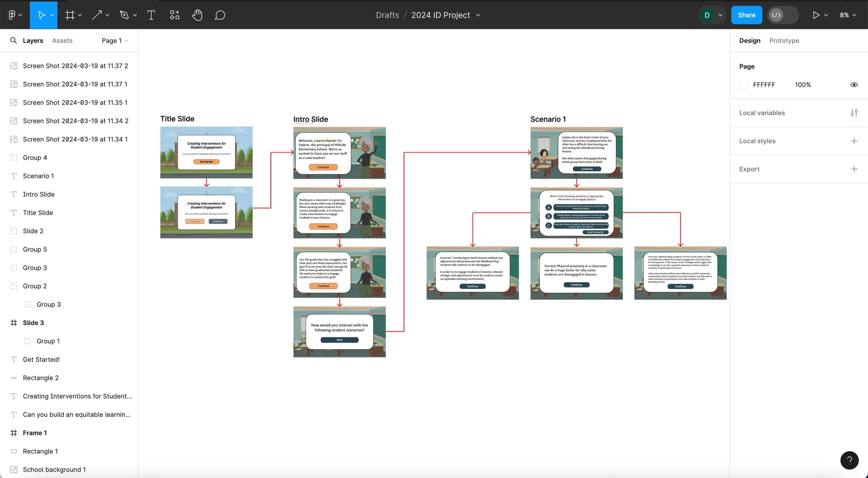Open Local variables settings icon
The image size is (868, 478).
[854, 113]
